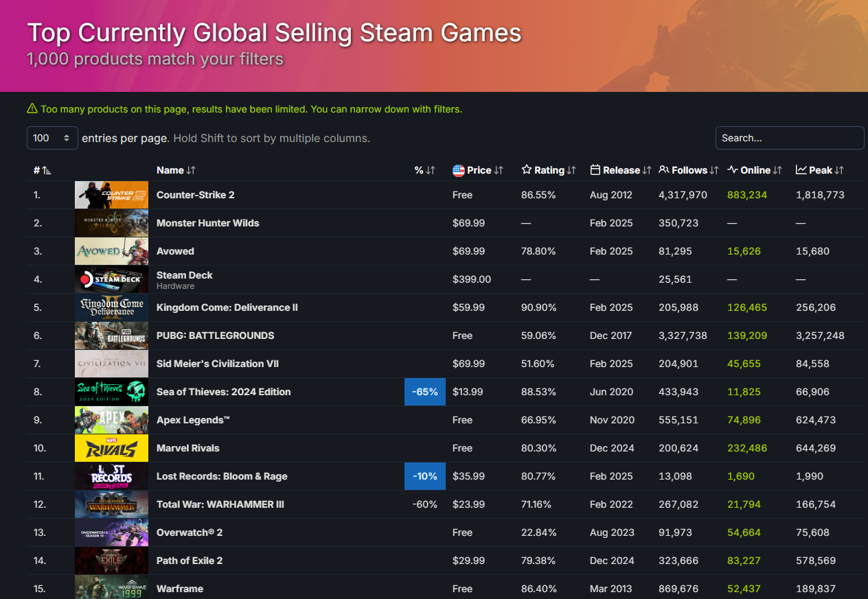
Task: Open Sea of Thieves thumbnail
Action: point(111,392)
